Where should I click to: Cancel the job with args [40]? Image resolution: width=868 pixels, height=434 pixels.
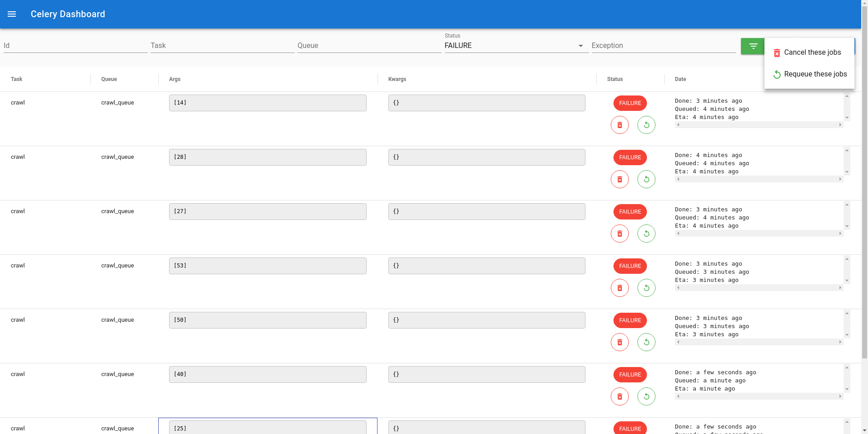pos(619,396)
